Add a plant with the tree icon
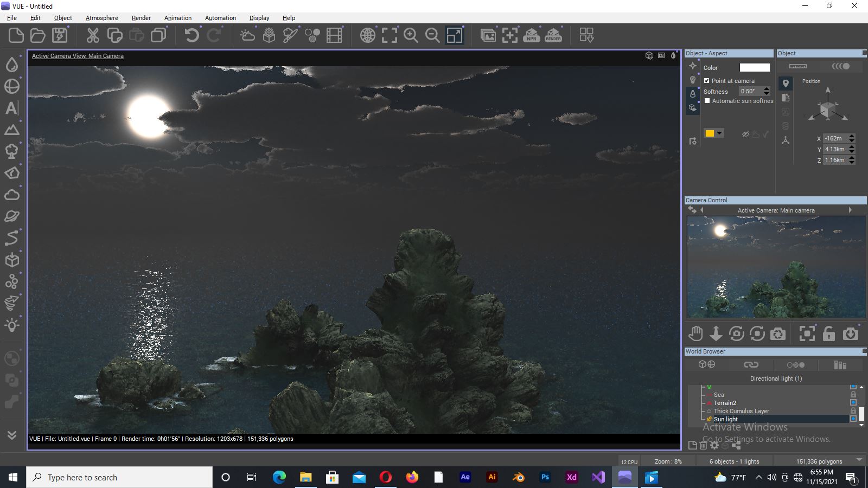This screenshot has height=488, width=868. (12, 151)
